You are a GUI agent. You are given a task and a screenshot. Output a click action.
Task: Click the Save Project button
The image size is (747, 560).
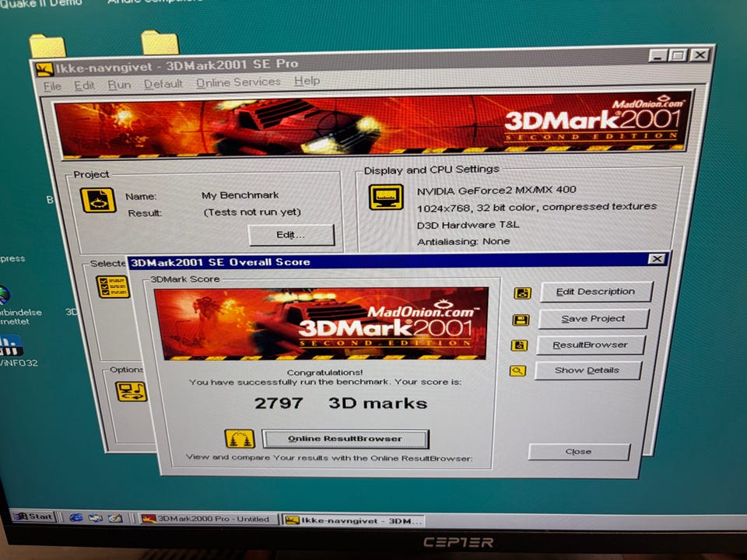tap(593, 319)
